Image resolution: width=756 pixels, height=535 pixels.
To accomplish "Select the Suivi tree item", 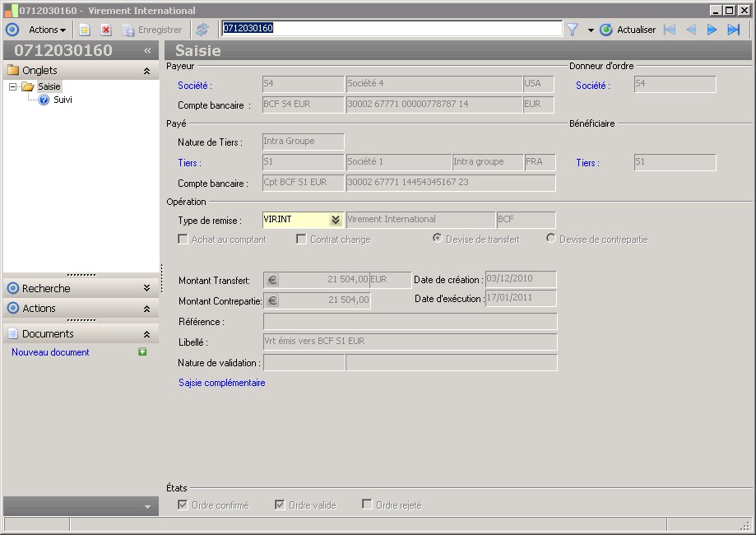I will pos(63,100).
